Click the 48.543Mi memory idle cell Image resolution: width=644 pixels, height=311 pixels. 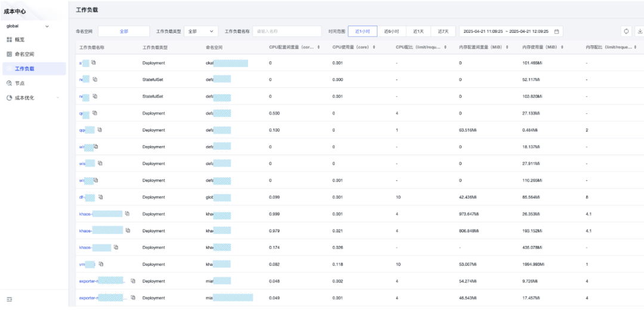point(468,298)
